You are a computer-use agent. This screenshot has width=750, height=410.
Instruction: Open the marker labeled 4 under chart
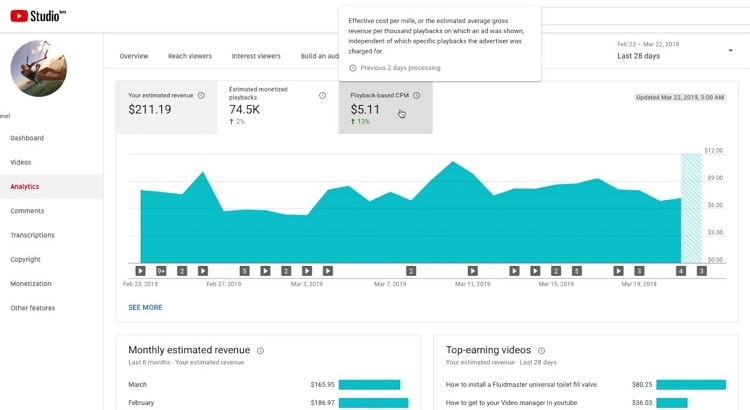(x=681, y=271)
